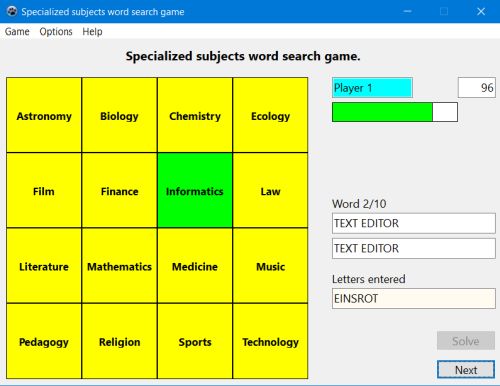Close the word search game window
The height and width of the screenshot is (386, 500).
pyautogui.click(x=481, y=11)
